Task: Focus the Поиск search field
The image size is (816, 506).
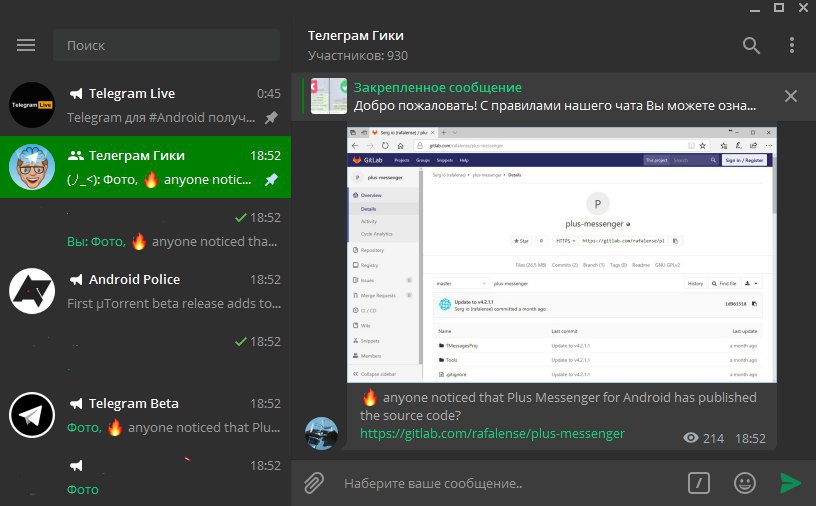Action: [167, 45]
